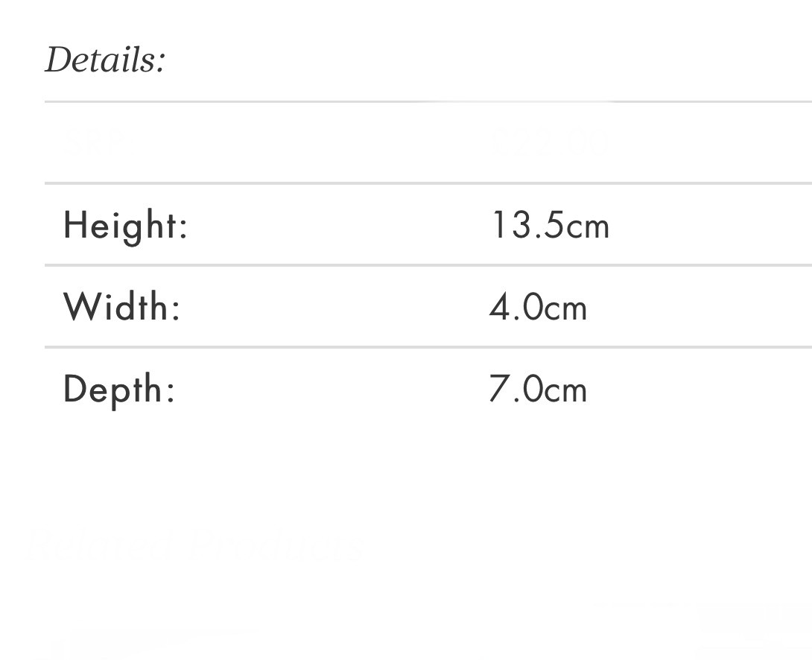Image resolution: width=812 pixels, height=660 pixels.
Task: Click the number 7.0 in Depth row
Action: 516,390
